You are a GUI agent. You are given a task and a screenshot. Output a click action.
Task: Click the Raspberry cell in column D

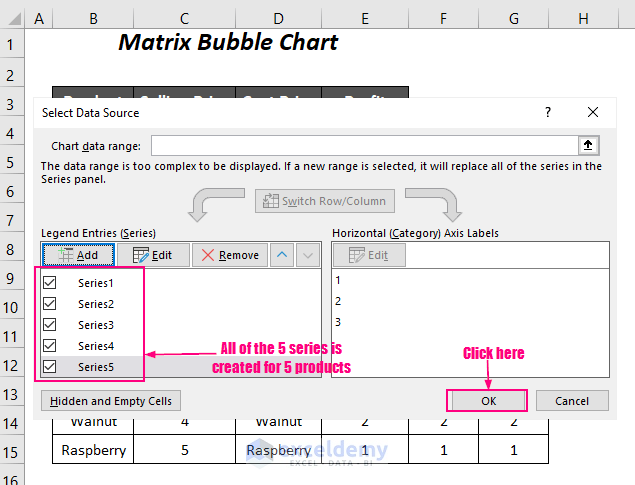coord(278,449)
